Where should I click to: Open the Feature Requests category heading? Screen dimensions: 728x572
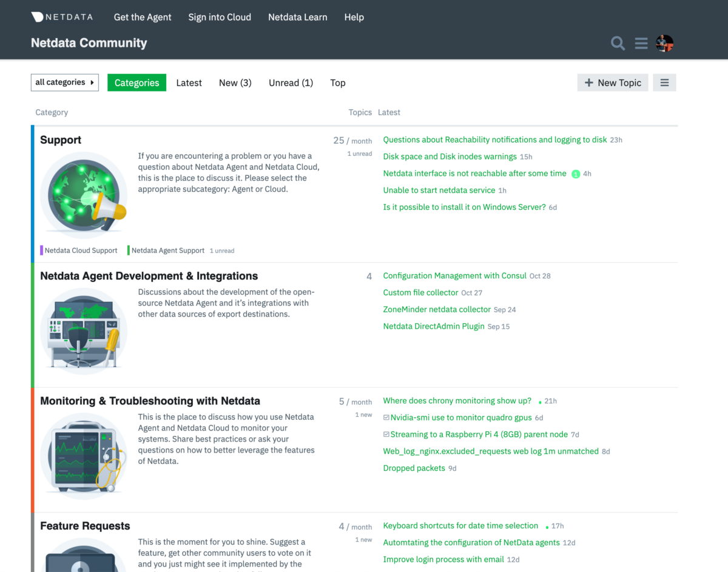pyautogui.click(x=85, y=526)
